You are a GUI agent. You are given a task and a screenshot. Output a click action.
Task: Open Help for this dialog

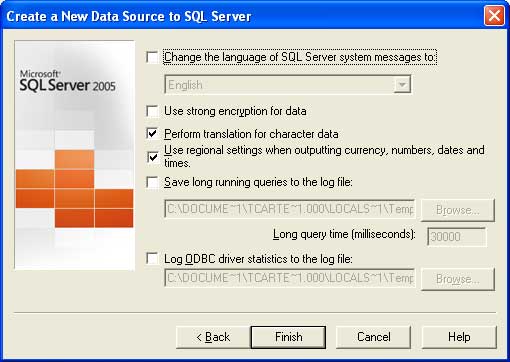click(x=459, y=337)
